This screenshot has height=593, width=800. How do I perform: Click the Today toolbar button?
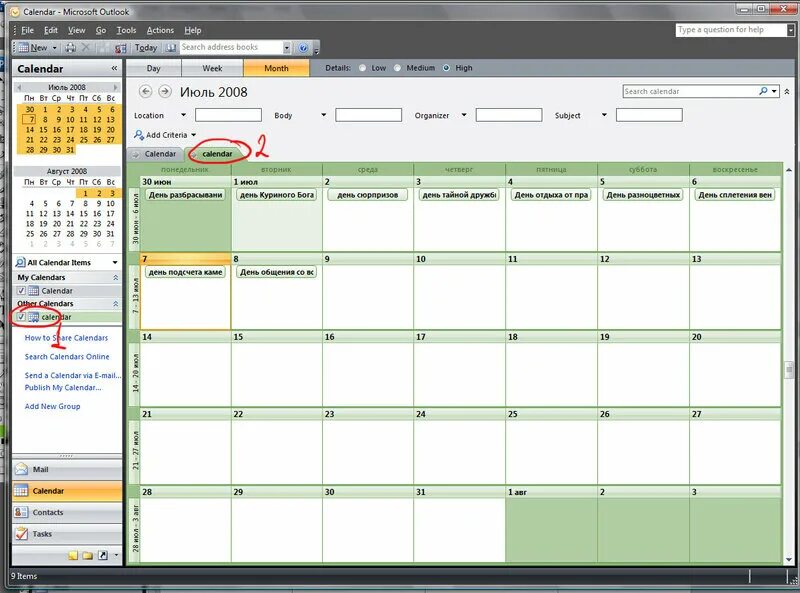(145, 47)
